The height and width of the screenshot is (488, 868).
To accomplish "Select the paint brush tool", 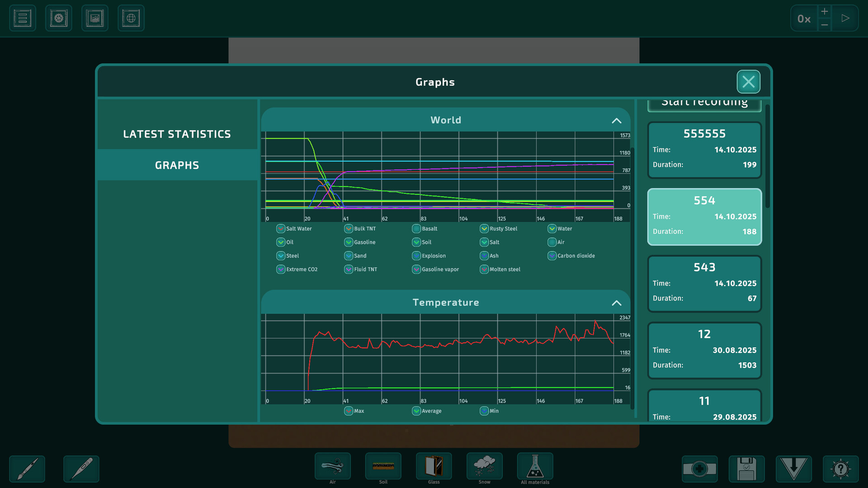I will click(27, 469).
